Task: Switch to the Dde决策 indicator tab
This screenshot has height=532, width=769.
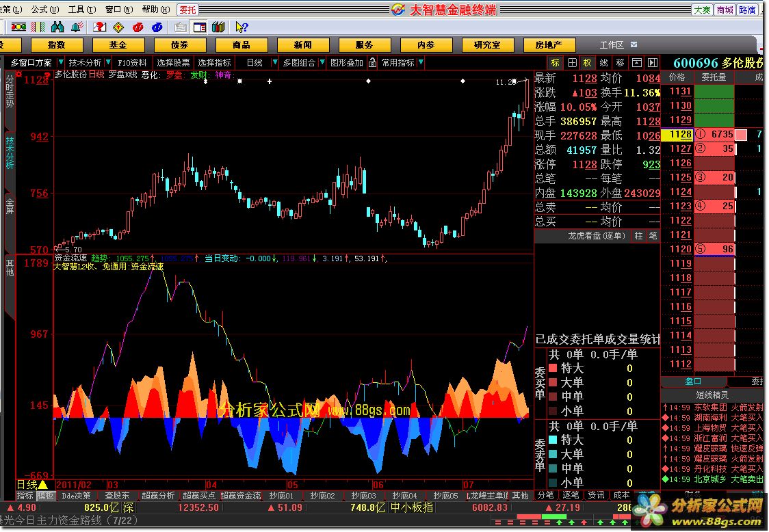Action: tap(76, 496)
